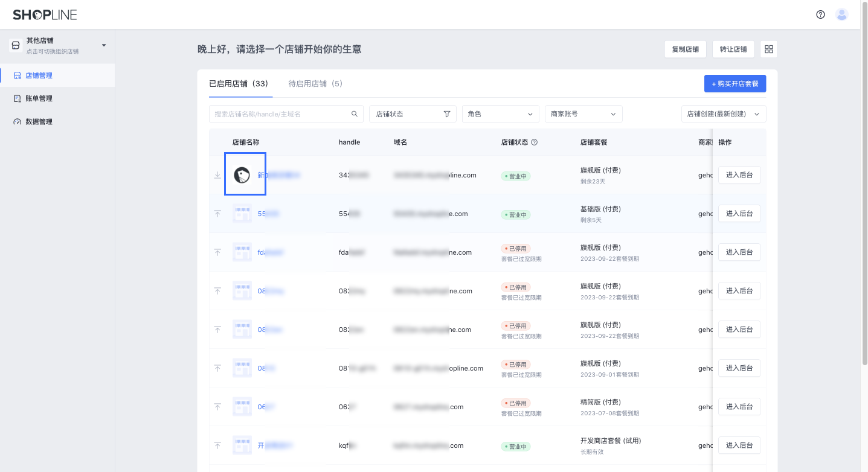Open the 角色 dropdown

pos(501,113)
